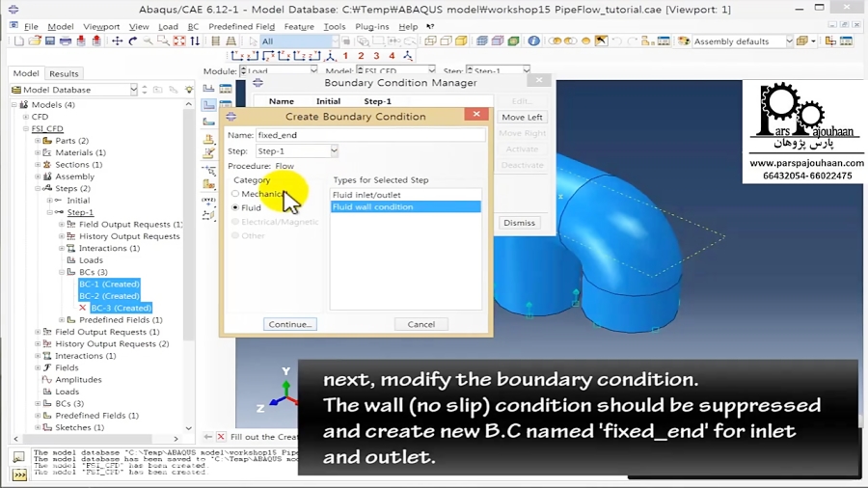Click the Continue... button

tap(290, 324)
